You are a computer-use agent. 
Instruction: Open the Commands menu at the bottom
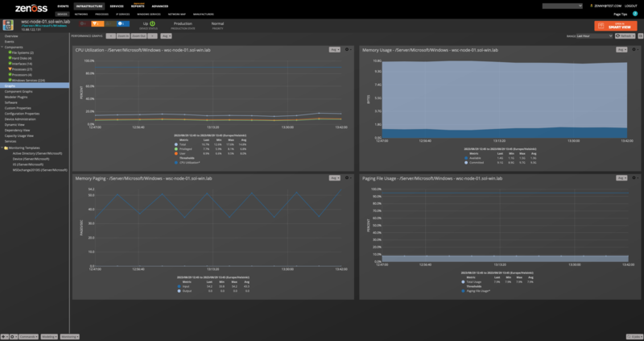[x=28, y=336]
